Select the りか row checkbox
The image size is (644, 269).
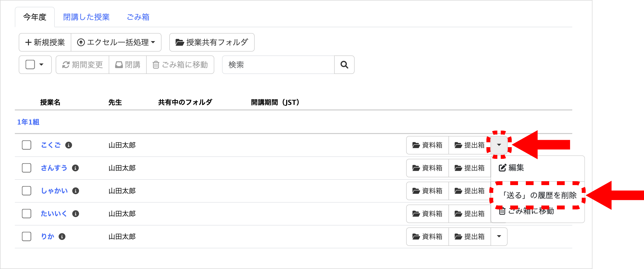pos(27,236)
